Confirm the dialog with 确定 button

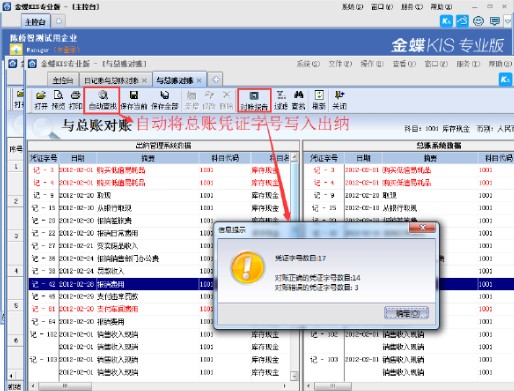tap(406, 313)
